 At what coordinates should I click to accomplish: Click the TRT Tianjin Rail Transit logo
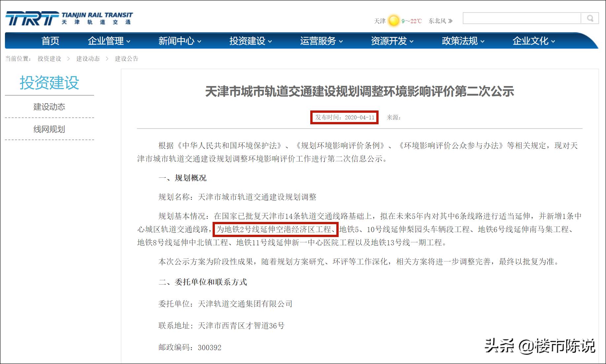tap(69, 18)
